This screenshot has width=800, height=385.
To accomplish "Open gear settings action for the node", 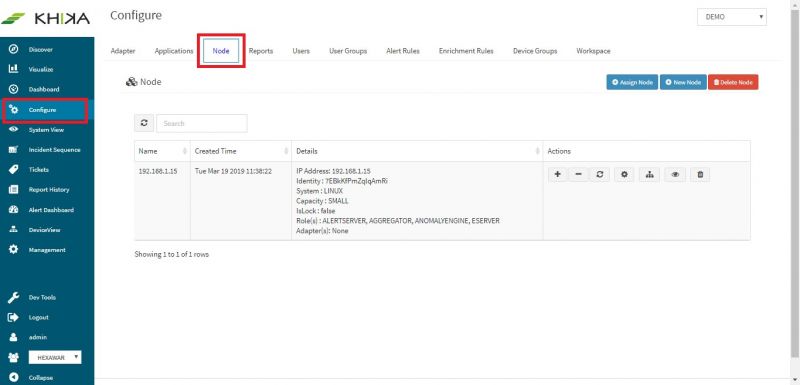I will coord(624,174).
